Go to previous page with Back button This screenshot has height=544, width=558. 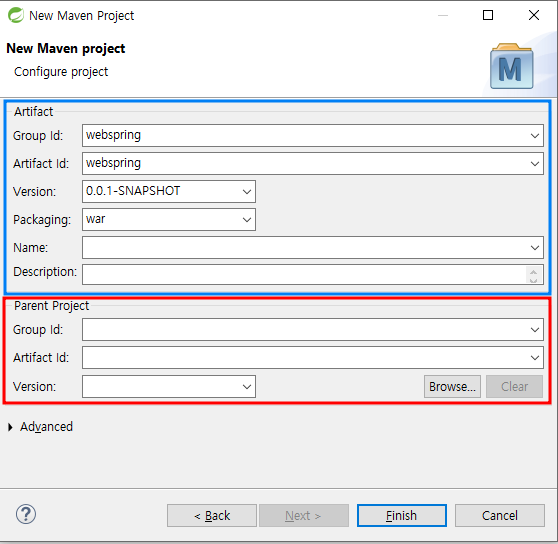pyautogui.click(x=212, y=515)
